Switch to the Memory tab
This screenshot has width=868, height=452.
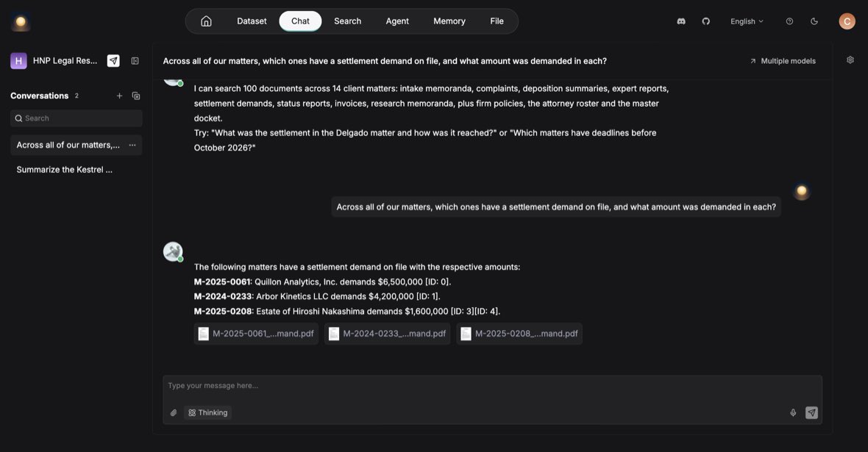(449, 21)
